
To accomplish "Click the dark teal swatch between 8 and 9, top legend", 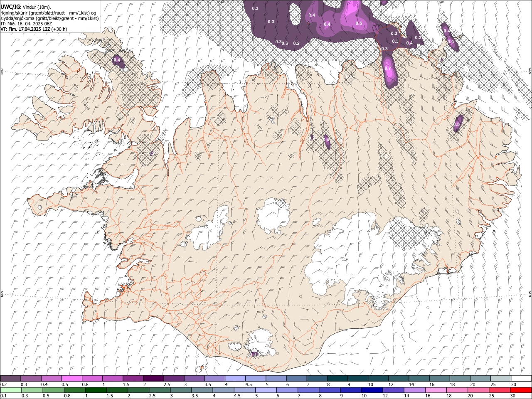I will click(337, 379).
